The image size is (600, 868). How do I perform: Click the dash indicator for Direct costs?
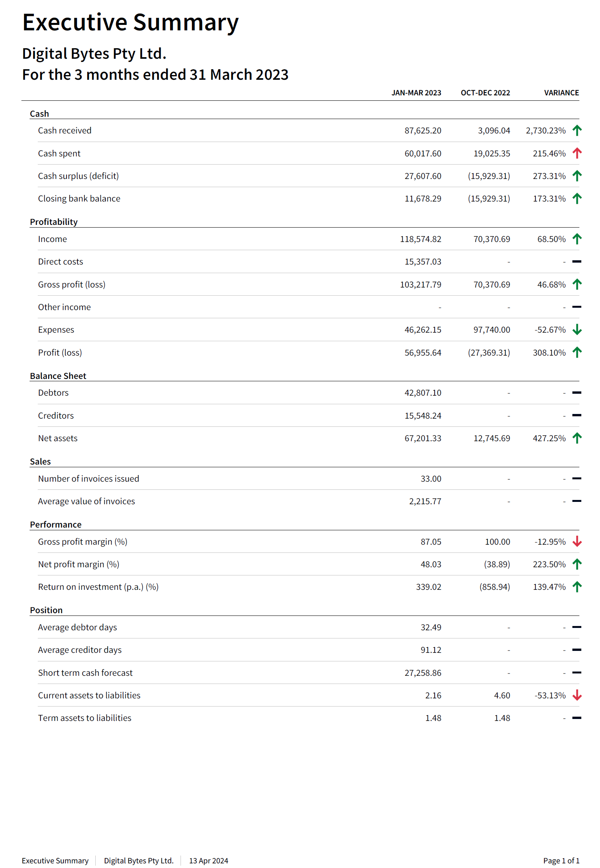(577, 262)
